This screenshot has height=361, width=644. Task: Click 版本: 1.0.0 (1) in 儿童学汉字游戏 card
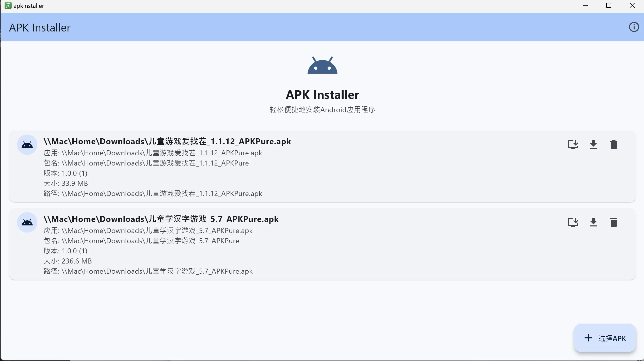[66, 251]
